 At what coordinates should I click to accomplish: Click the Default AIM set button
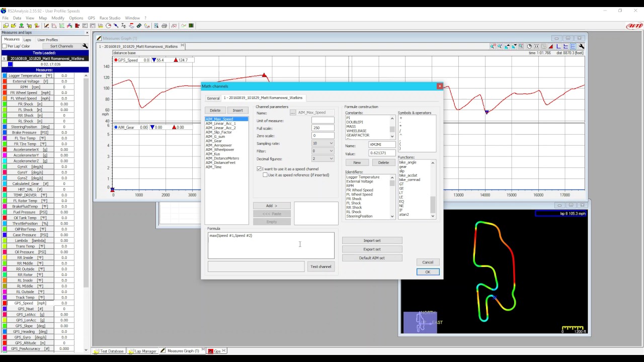point(372,258)
